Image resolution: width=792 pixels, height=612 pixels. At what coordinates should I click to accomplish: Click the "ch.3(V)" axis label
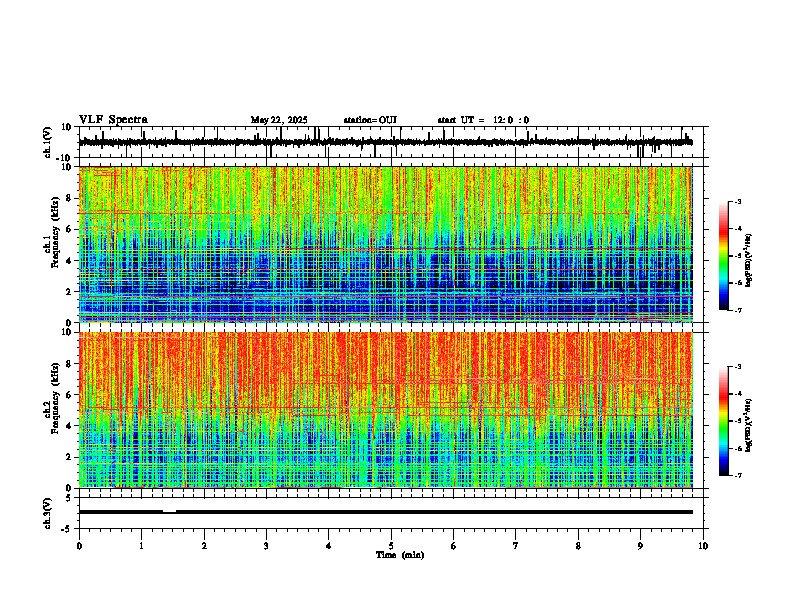(x=48, y=513)
